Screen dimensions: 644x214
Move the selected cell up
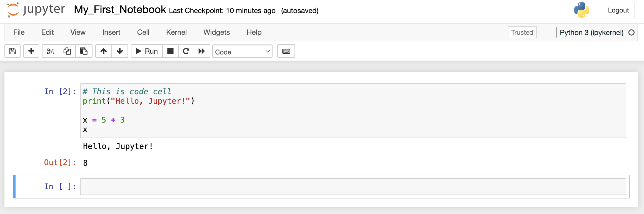pyautogui.click(x=104, y=51)
